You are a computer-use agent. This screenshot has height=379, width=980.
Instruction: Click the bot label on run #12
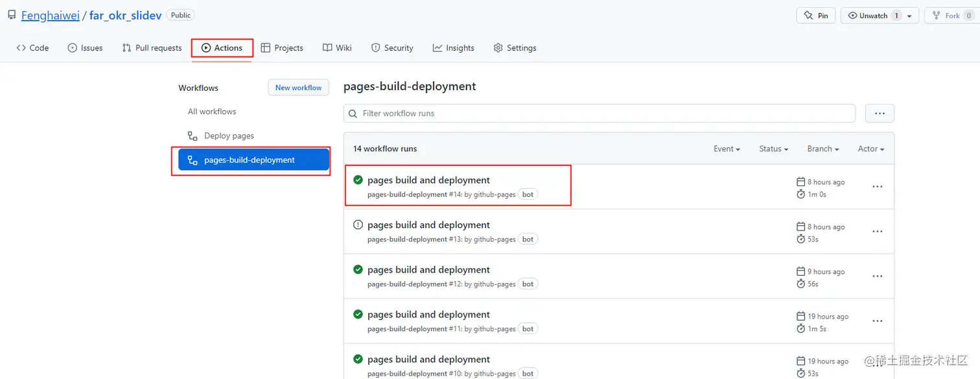coord(528,284)
